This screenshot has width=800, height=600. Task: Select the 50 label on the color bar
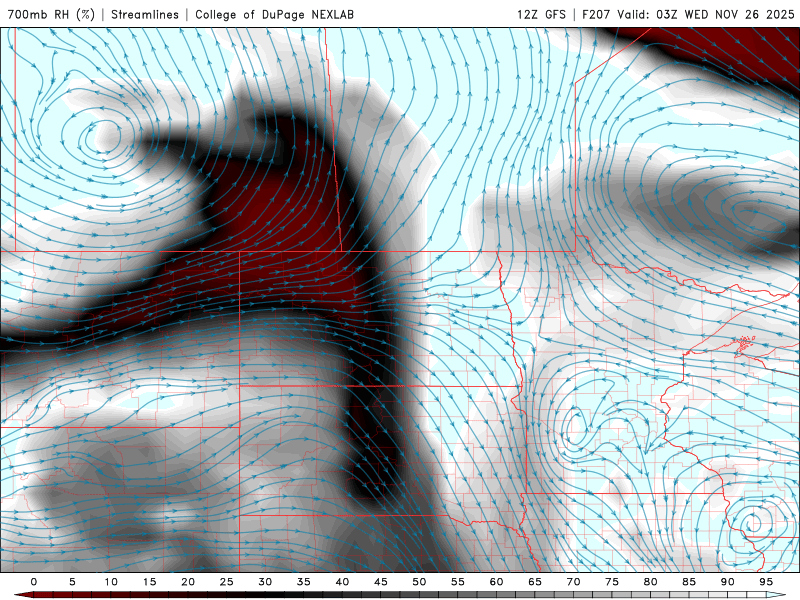(419, 582)
